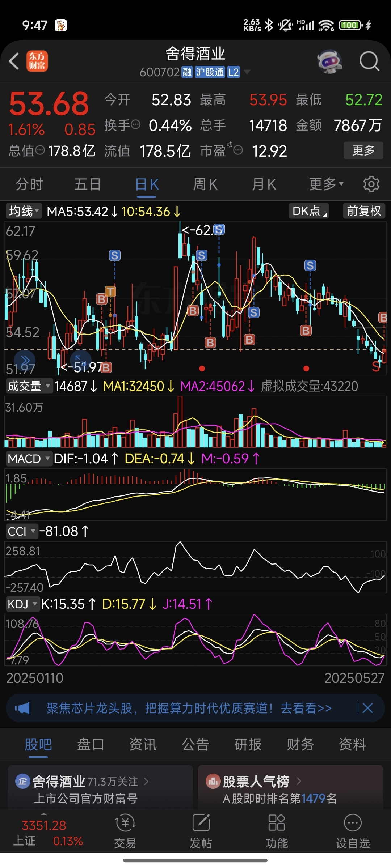Tap the 上证 3351.28 index ticker
The image size is (391, 868).
point(48,833)
